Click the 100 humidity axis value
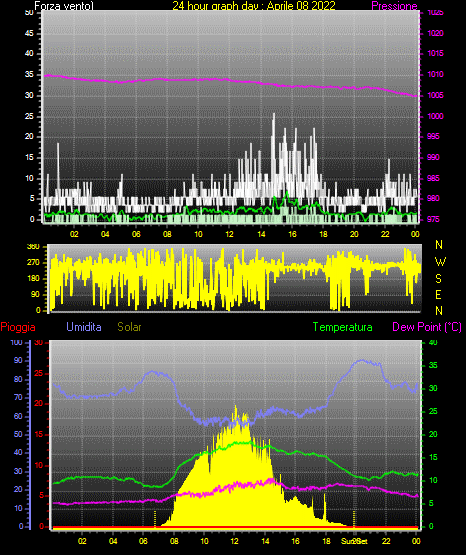Screen dimensions: 466x555 click(16, 342)
